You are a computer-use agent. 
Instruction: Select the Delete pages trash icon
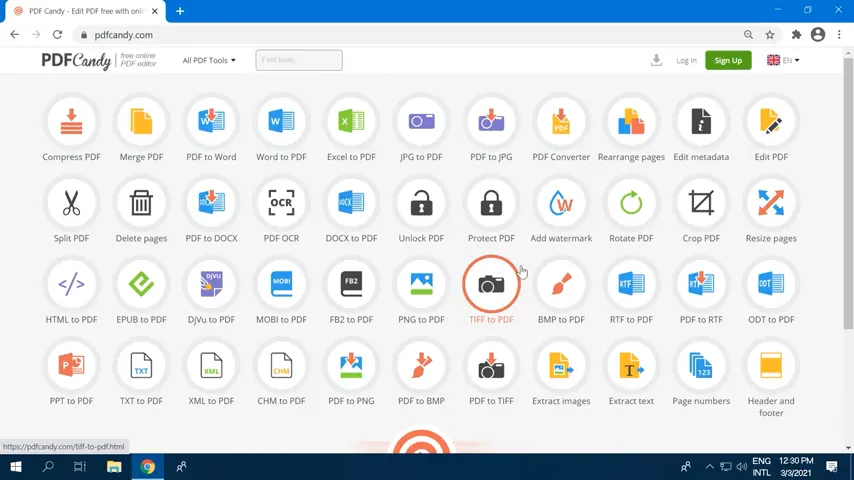pyautogui.click(x=141, y=203)
